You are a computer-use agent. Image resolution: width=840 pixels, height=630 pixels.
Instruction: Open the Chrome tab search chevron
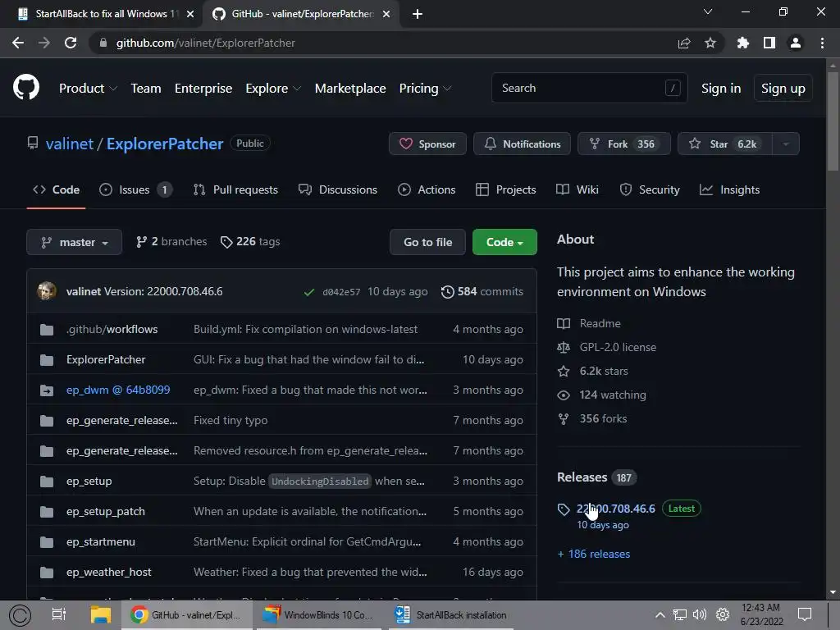point(708,11)
